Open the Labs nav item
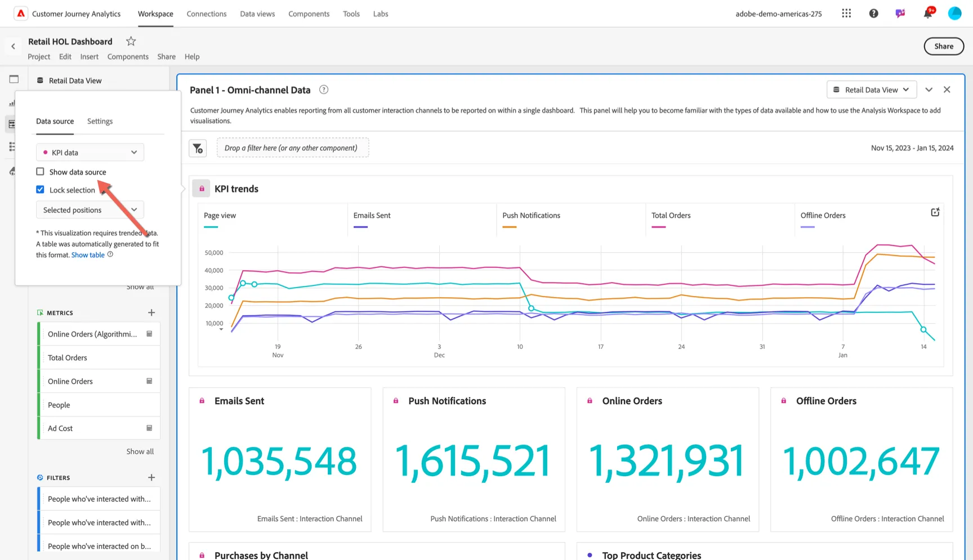Image resolution: width=973 pixels, height=560 pixels. pos(381,14)
